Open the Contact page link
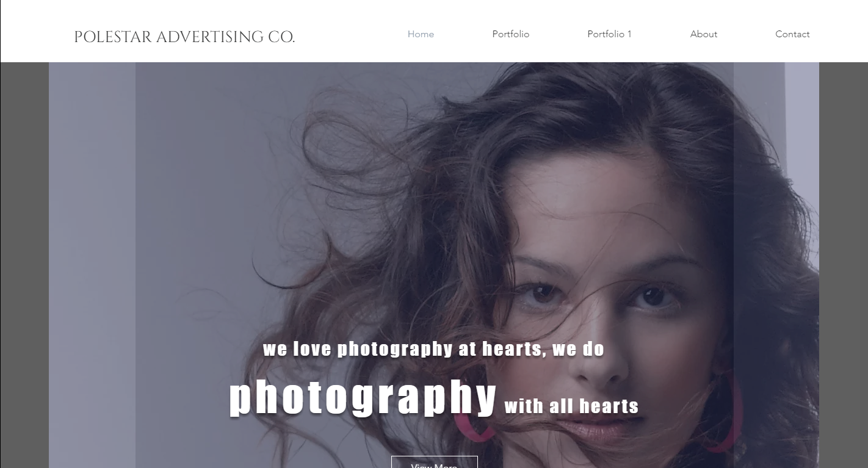Image resolution: width=868 pixels, height=468 pixels. point(792,34)
